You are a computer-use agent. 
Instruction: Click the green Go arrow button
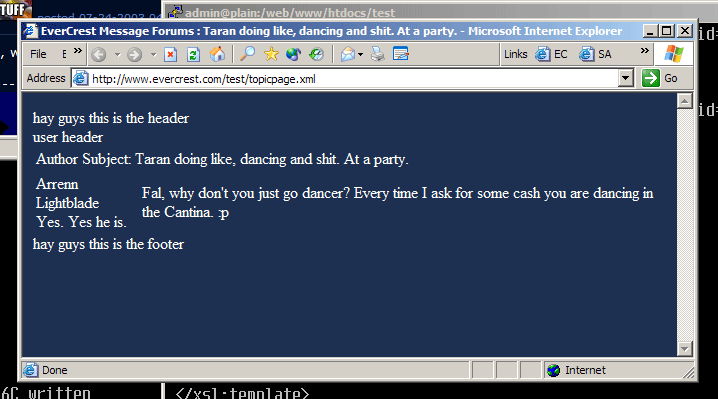click(x=651, y=78)
